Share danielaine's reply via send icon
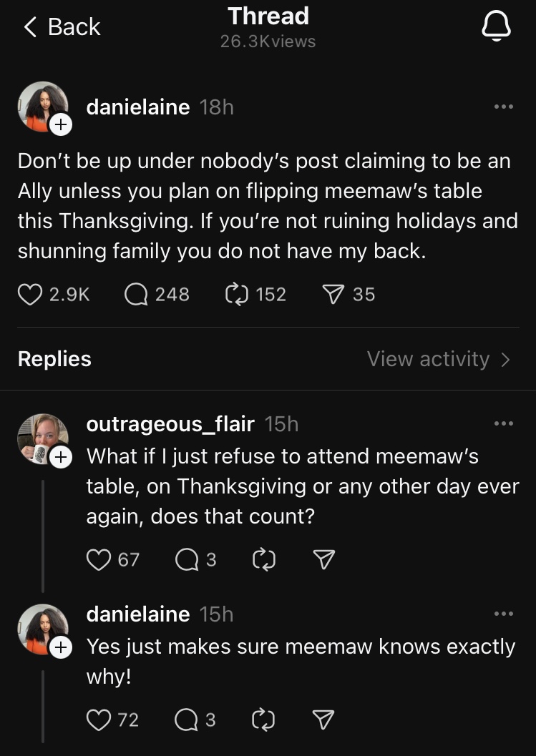This screenshot has width=536, height=756. [324, 720]
